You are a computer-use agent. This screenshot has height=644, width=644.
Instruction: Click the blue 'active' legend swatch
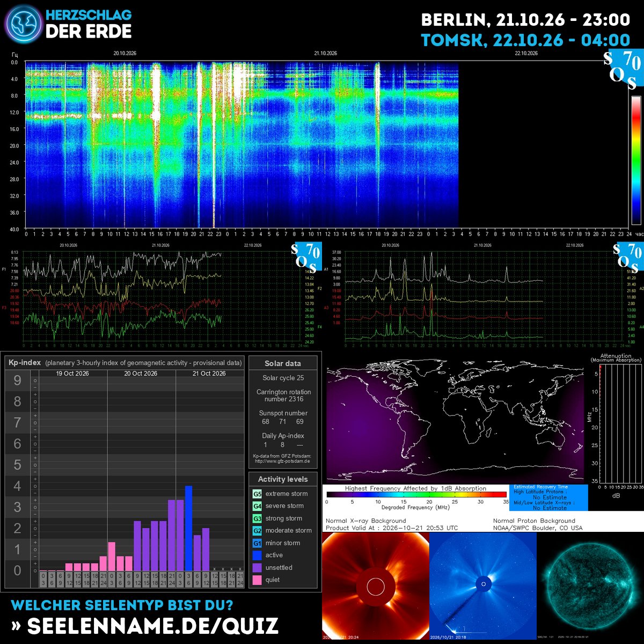click(257, 555)
